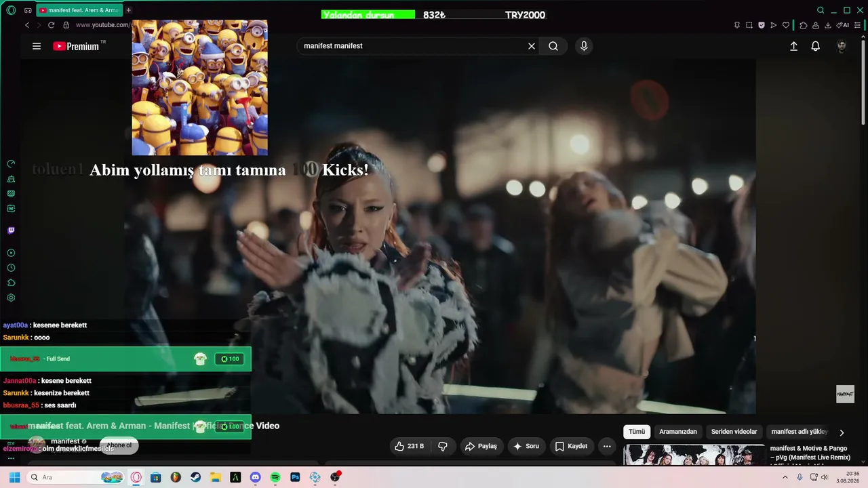This screenshot has height=488, width=868.
Task: Open File Explorer from the taskbar
Action: (216, 477)
